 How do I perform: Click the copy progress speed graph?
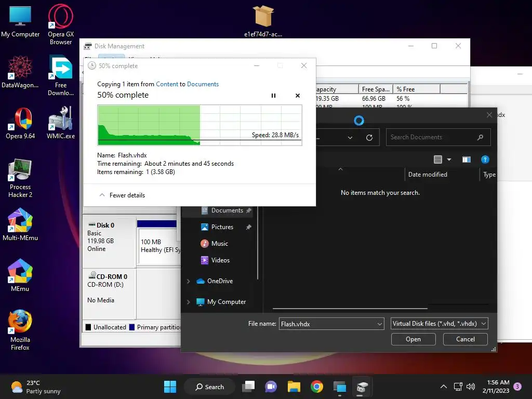pos(199,125)
